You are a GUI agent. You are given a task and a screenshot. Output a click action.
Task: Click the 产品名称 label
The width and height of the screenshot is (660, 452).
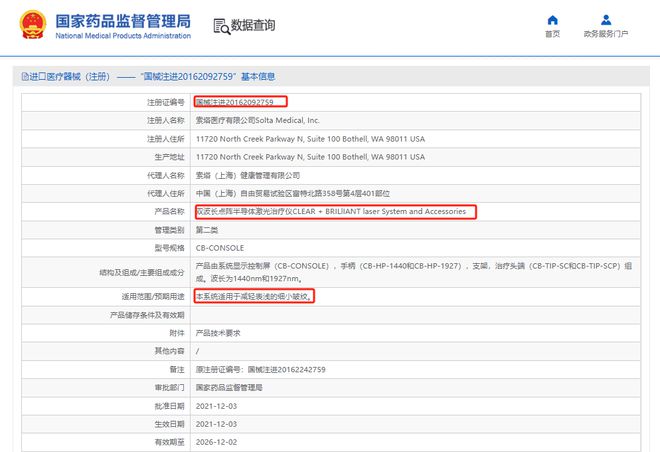[170, 212]
